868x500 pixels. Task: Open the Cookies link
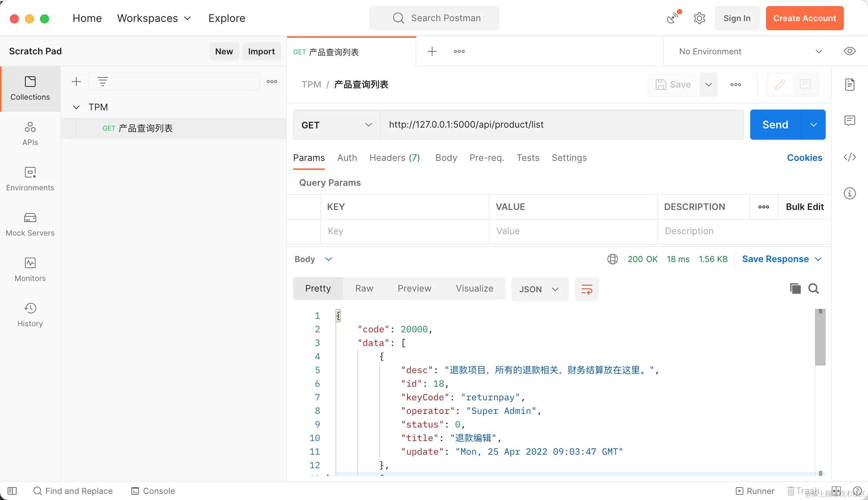pyautogui.click(x=804, y=158)
